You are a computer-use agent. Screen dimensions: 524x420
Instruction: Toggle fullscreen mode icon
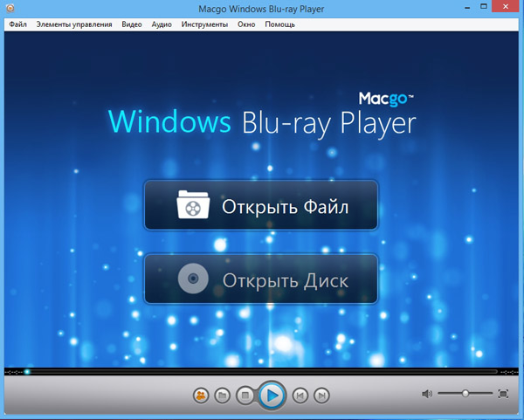(x=503, y=394)
